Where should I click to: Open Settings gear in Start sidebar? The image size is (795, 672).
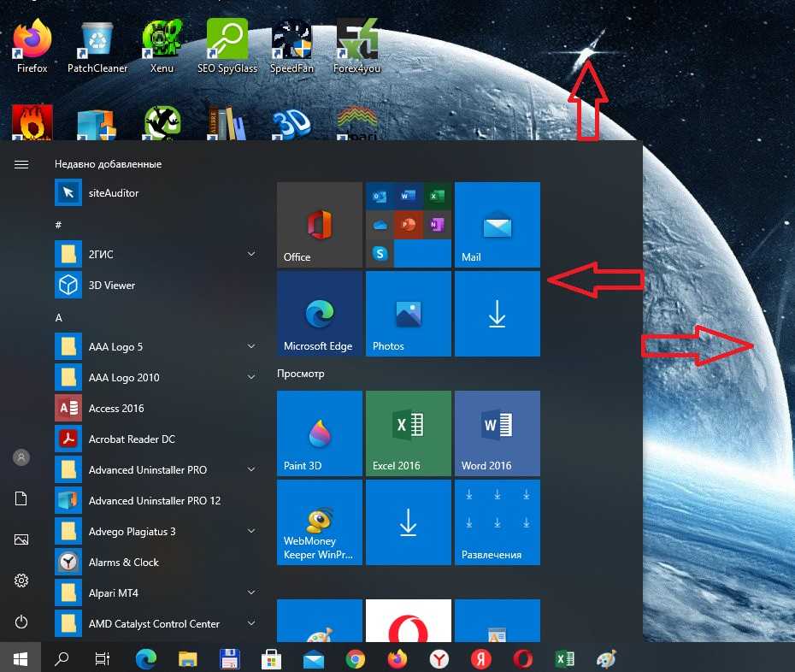coord(21,581)
